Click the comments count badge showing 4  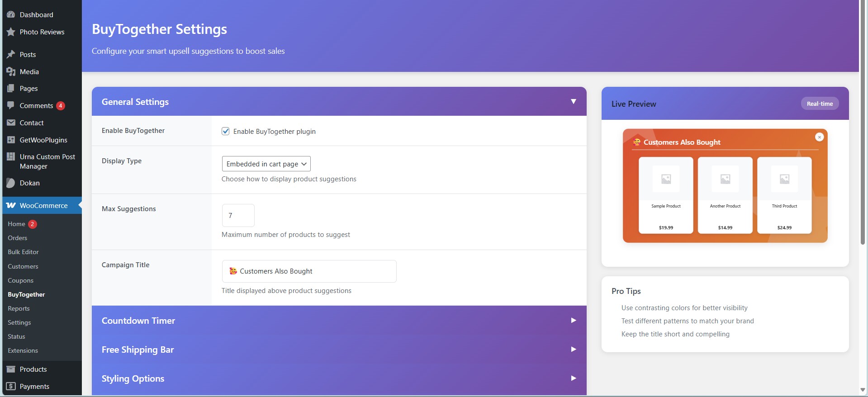coord(61,106)
